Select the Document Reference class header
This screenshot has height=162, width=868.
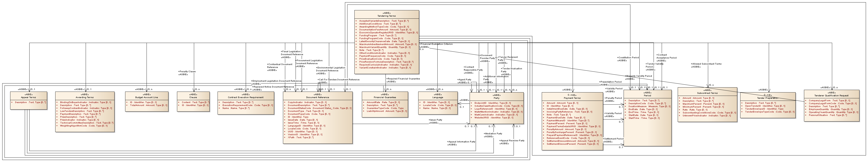click(317, 97)
